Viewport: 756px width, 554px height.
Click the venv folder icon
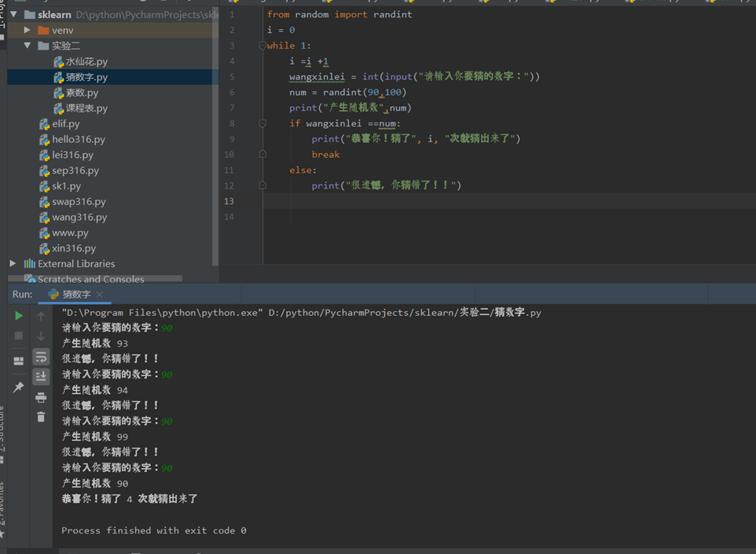(x=43, y=30)
